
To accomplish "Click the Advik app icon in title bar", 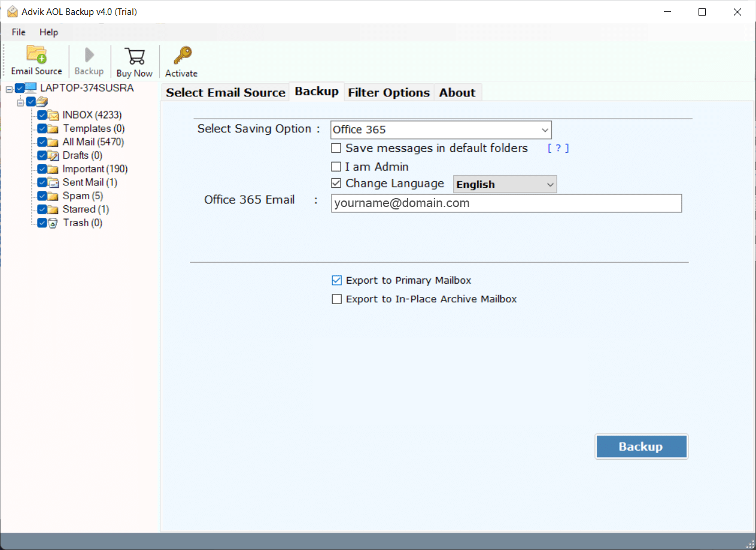I will tap(12, 11).
